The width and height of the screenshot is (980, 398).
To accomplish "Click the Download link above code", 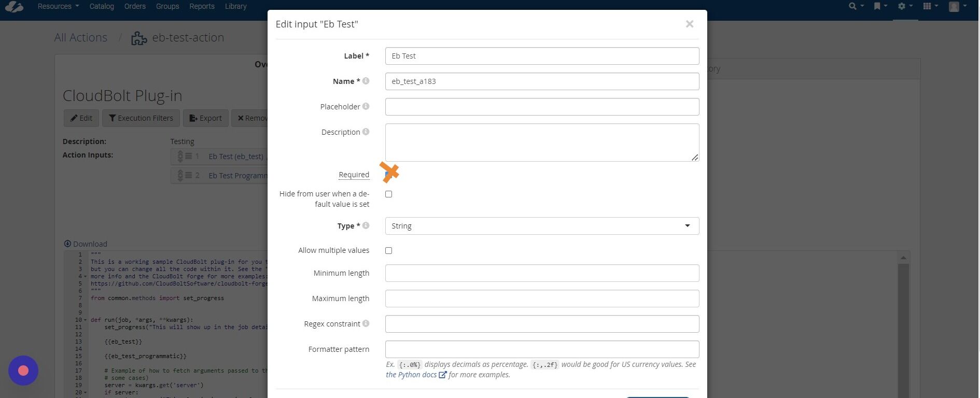I will [x=86, y=244].
